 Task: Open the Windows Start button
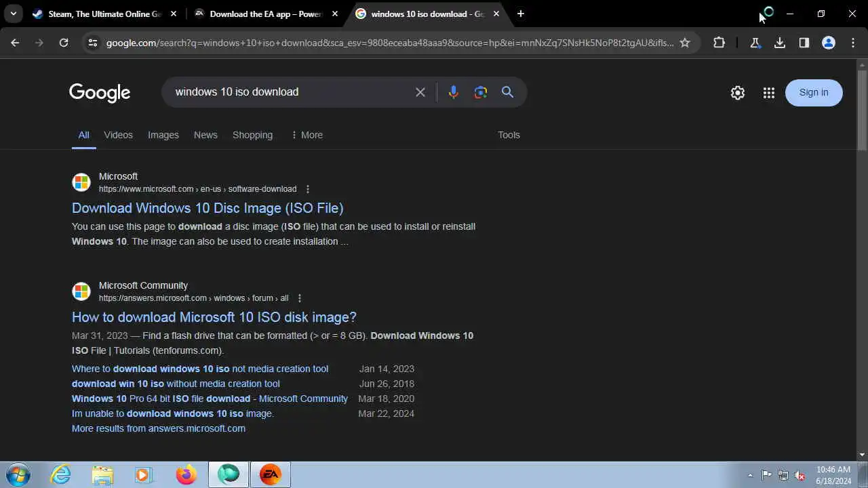18,474
